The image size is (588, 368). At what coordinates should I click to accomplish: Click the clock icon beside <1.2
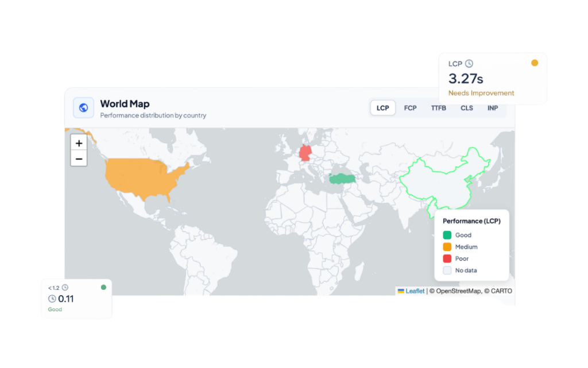pos(65,288)
